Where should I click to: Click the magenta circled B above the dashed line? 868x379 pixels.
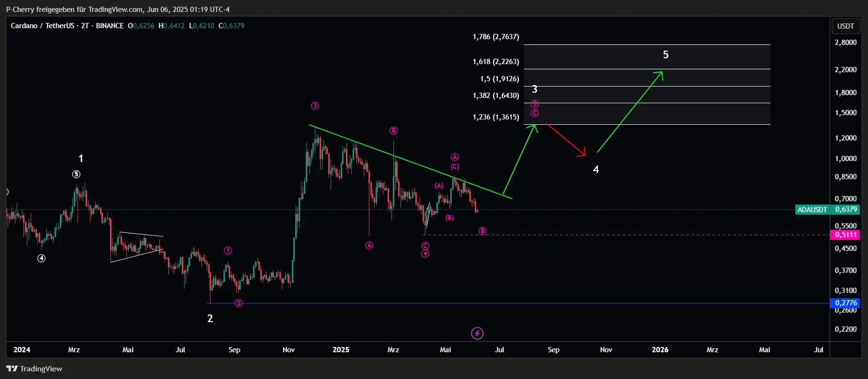(x=482, y=231)
